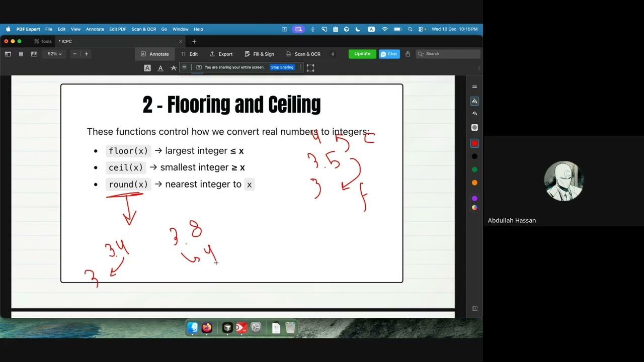The image size is (644, 362).
Task: Open the Go menu
Action: [x=164, y=29]
